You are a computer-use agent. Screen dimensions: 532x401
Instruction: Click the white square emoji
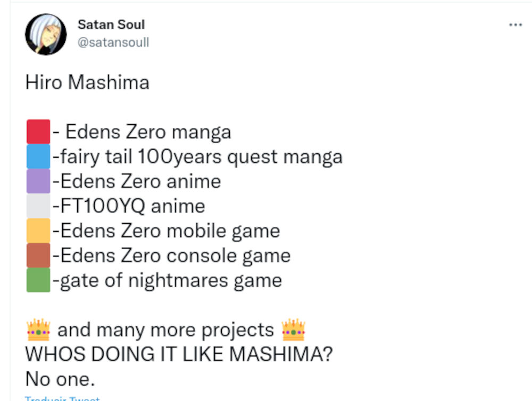pyautogui.click(x=38, y=206)
